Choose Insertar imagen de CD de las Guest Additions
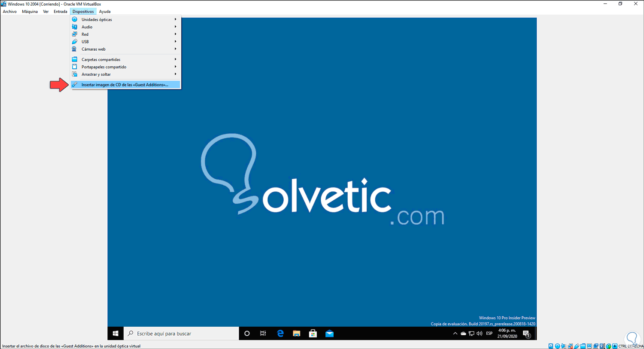This screenshot has height=349, width=644. pyautogui.click(x=125, y=85)
